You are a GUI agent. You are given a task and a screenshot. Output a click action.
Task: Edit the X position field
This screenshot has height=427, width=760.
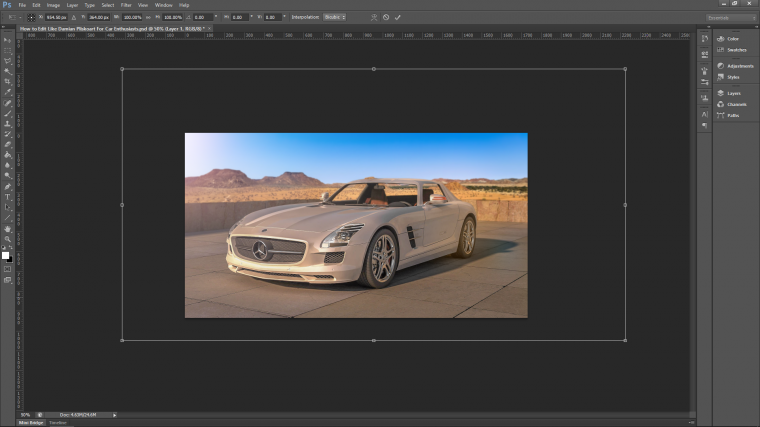(x=56, y=17)
